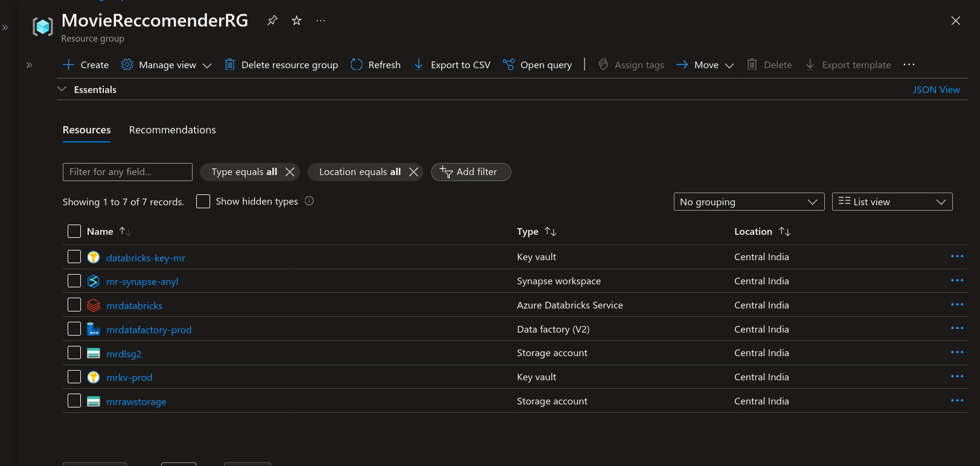Open more options ellipsis beside title
This screenshot has width=980, height=466.
321,21
